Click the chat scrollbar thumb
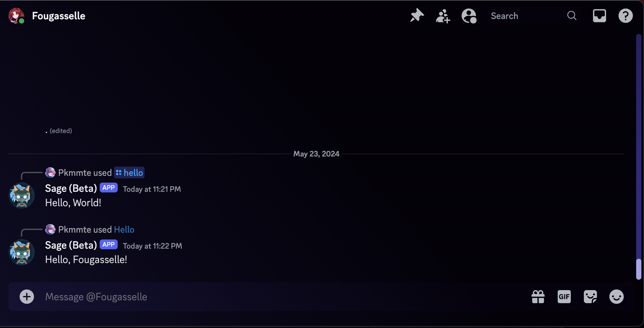644x328 pixels. click(x=638, y=269)
